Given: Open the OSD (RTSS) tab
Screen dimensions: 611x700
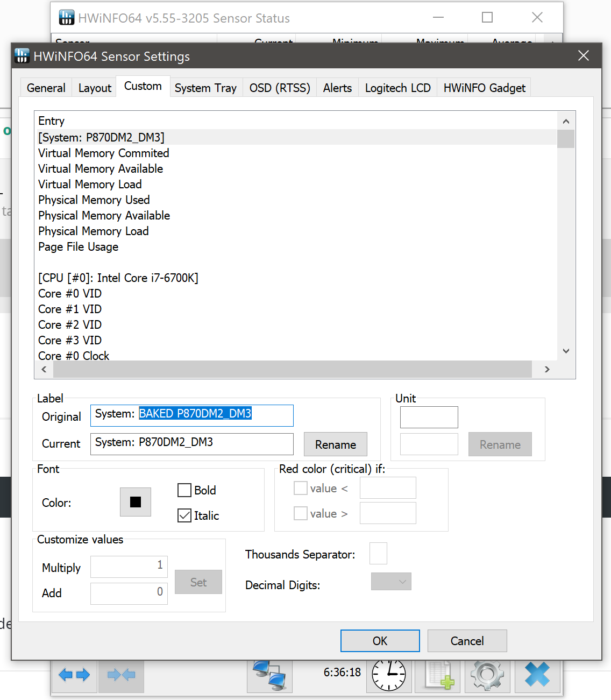Looking at the screenshot, I should point(280,88).
